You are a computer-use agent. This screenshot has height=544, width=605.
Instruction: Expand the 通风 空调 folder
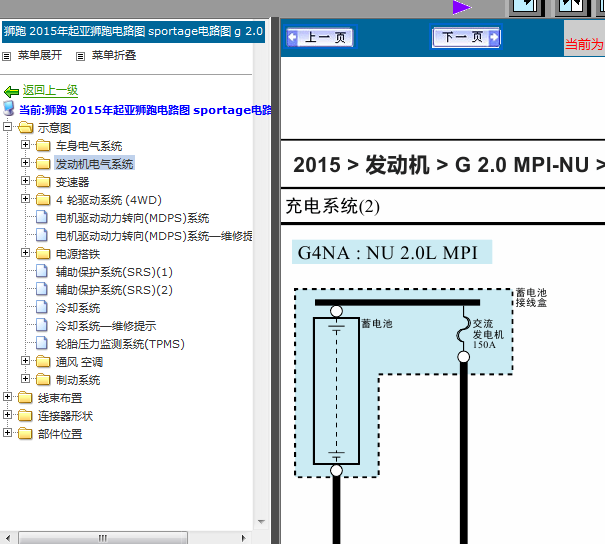pyautogui.click(x=25, y=361)
